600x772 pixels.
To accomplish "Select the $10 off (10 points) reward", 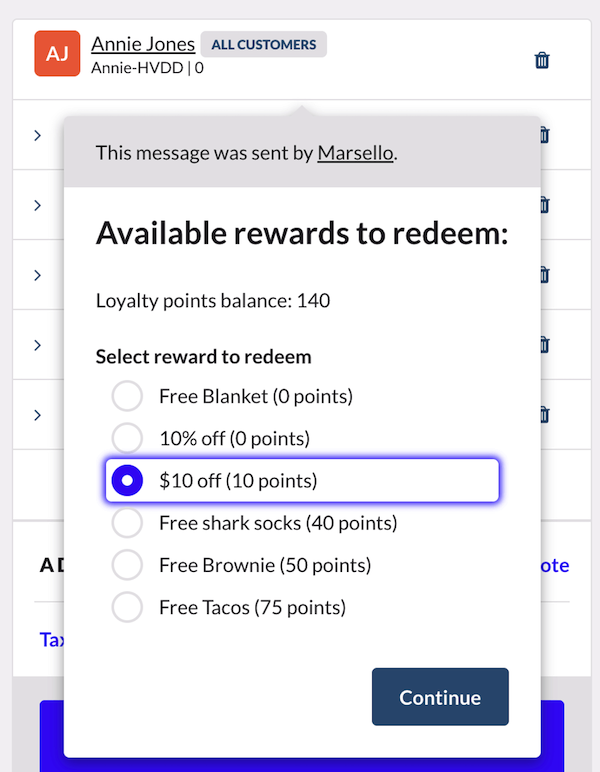I will point(127,481).
